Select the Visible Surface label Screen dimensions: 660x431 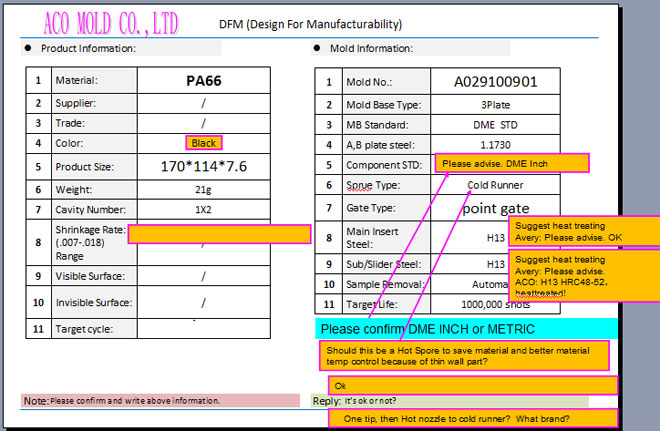click(x=90, y=276)
